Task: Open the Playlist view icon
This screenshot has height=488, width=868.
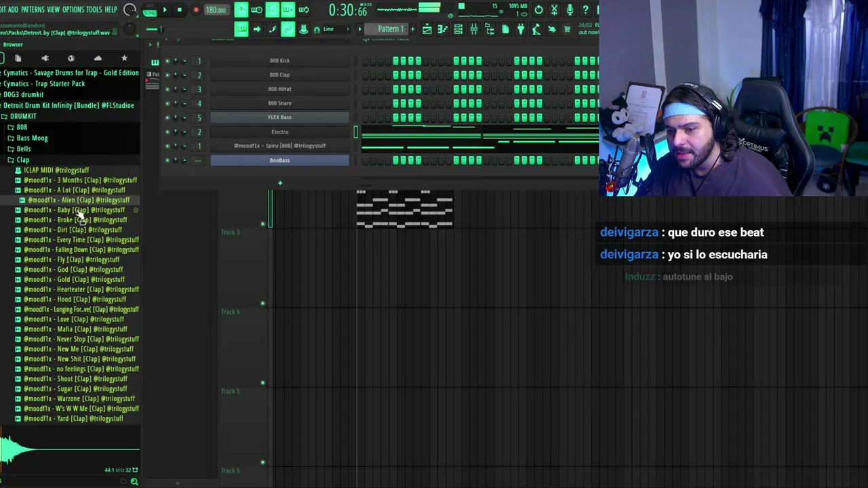Action: click(x=427, y=29)
